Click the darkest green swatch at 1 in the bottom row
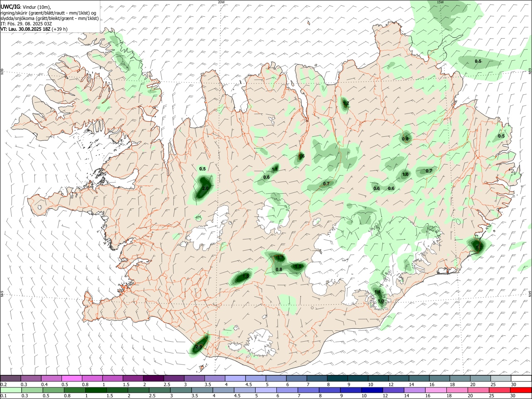Image resolution: width=532 pixels, height=399 pixels. click(96, 390)
